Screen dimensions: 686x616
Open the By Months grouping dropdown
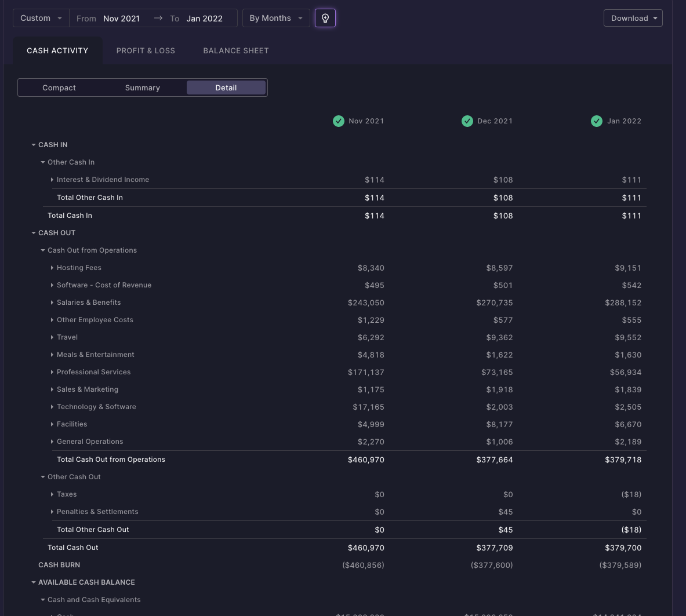point(276,18)
